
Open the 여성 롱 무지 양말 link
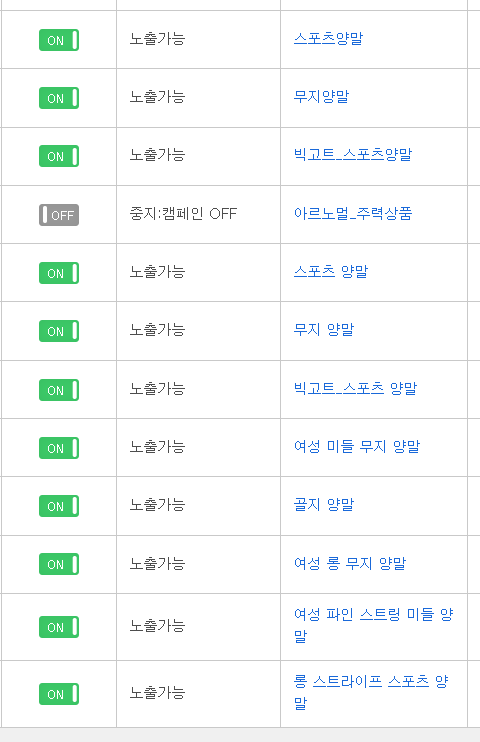[x=350, y=563]
